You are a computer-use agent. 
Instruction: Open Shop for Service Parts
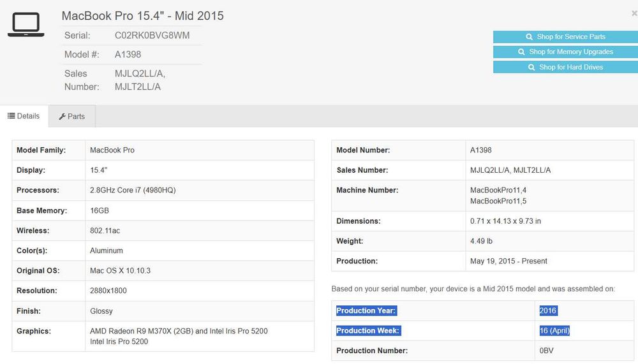click(565, 37)
